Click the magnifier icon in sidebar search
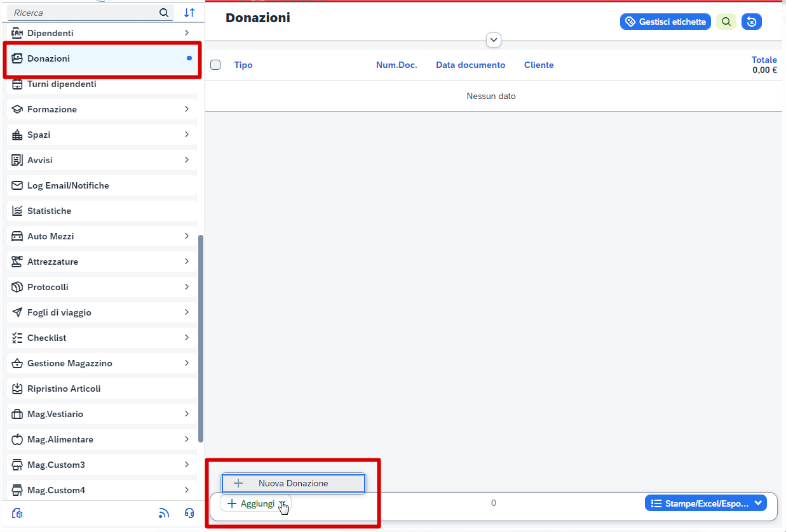This screenshot has height=532, width=786. coord(164,13)
